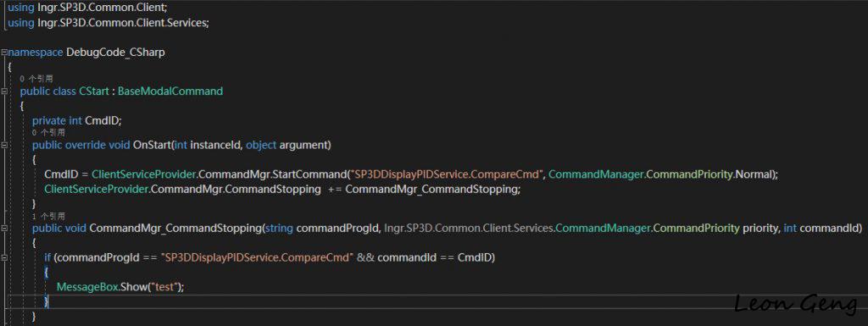Collapse the if commandProgId statement block

(x=4, y=258)
